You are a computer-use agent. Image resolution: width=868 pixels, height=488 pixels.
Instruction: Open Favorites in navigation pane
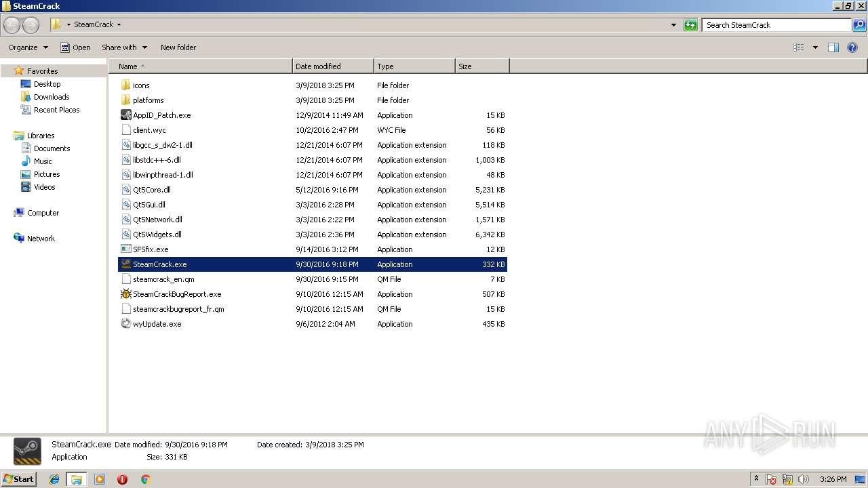point(42,71)
